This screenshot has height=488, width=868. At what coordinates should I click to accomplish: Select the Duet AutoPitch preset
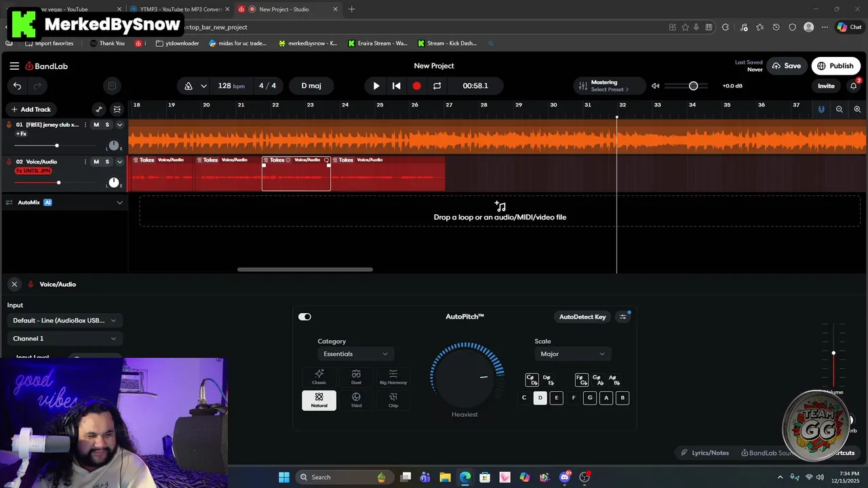(x=356, y=377)
